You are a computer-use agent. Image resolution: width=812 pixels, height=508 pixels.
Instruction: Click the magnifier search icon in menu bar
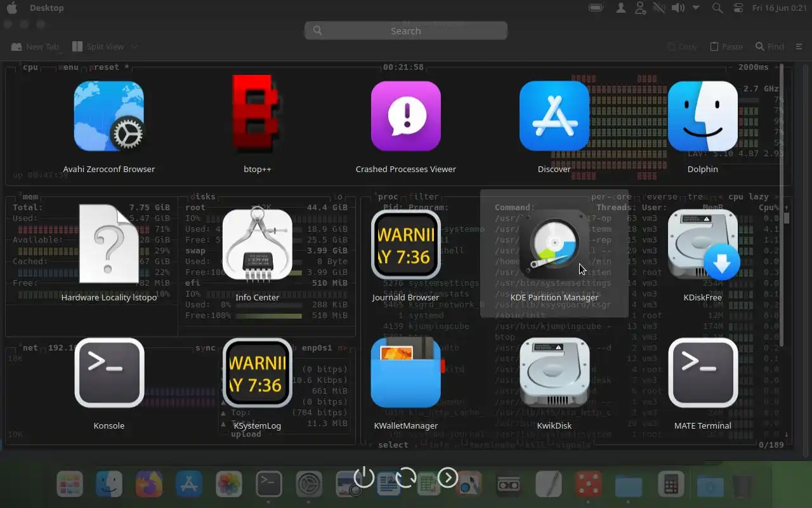[717, 8]
